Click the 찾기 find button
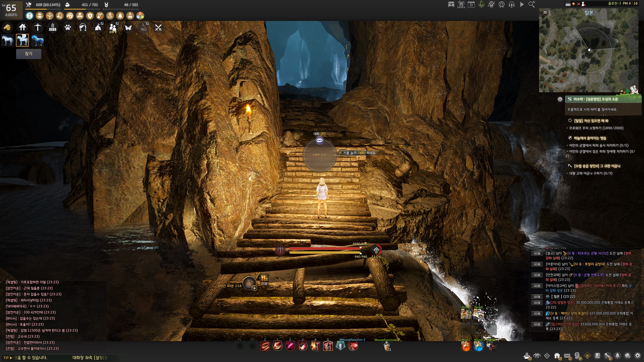The image size is (644, 362). coord(29,54)
